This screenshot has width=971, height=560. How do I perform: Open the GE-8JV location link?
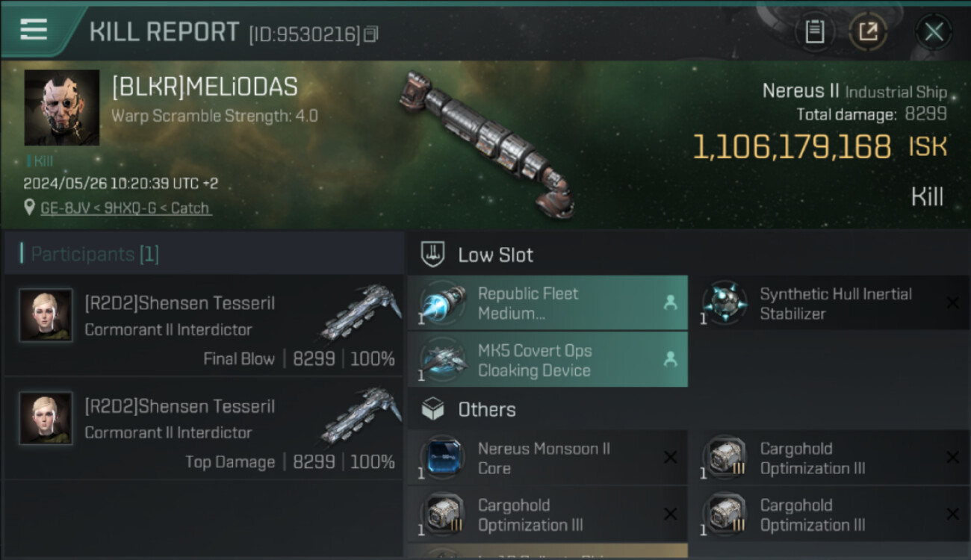click(125, 208)
